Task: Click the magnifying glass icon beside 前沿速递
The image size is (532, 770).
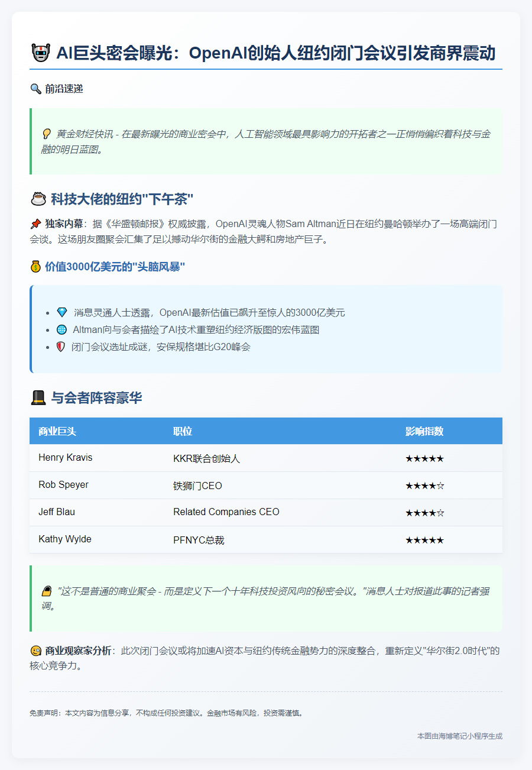Action: tap(35, 89)
